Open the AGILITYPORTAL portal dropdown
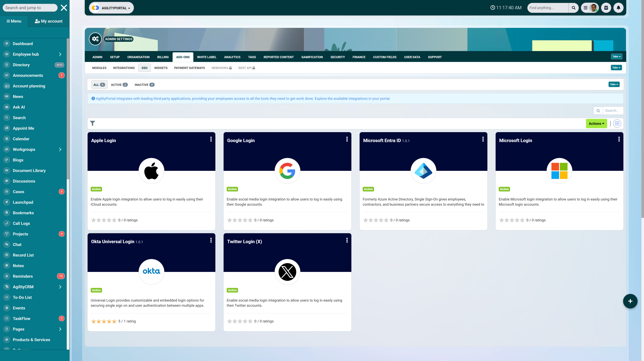The image size is (644, 361). 111,8
